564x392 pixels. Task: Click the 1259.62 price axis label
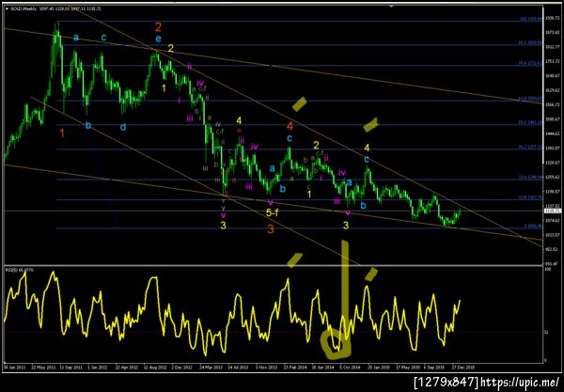[552, 177]
